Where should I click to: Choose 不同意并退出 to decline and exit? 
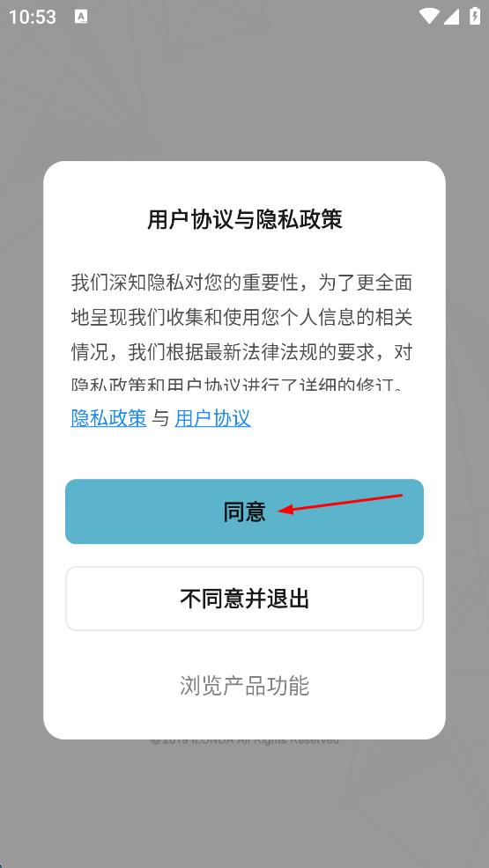(244, 599)
